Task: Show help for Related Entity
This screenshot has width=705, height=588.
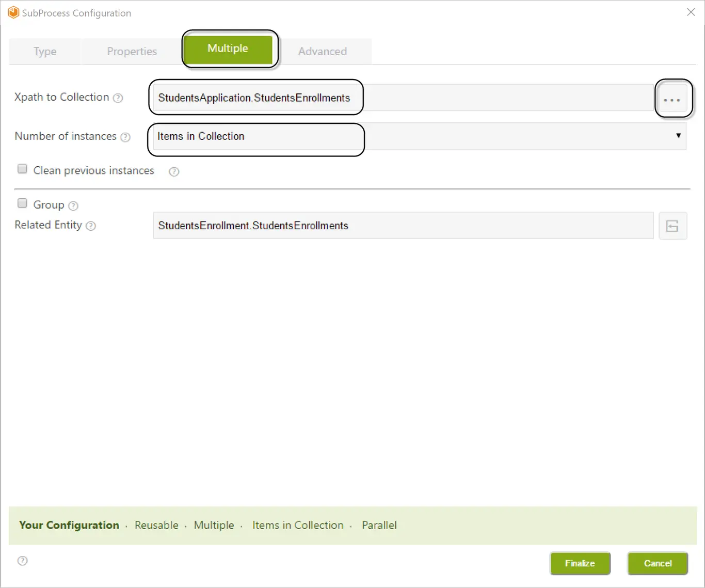Action: point(91,226)
